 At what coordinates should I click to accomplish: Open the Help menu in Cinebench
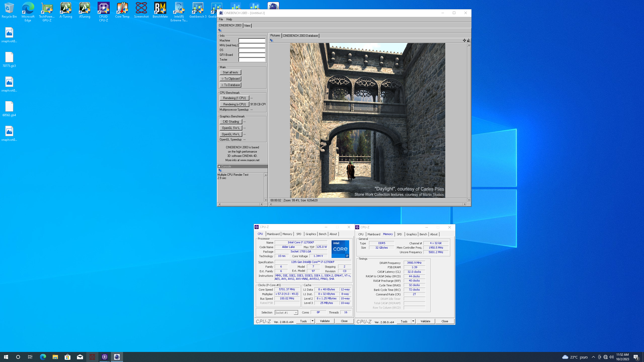pyautogui.click(x=229, y=19)
